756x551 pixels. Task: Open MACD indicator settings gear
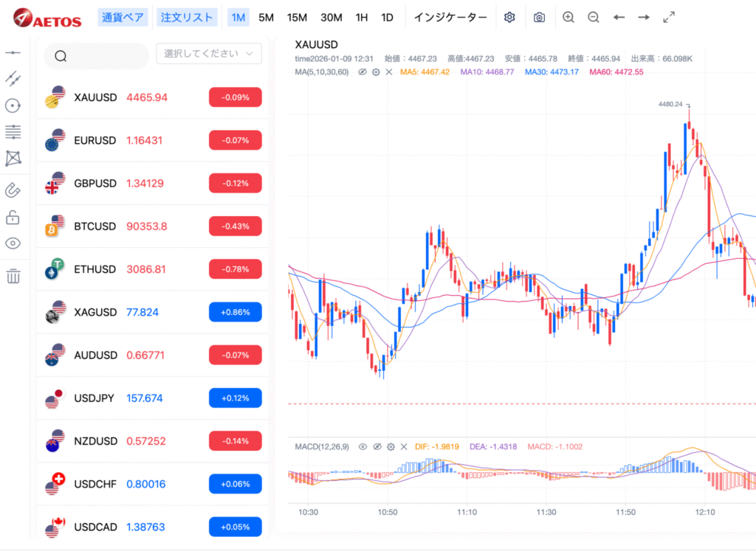pyautogui.click(x=391, y=447)
